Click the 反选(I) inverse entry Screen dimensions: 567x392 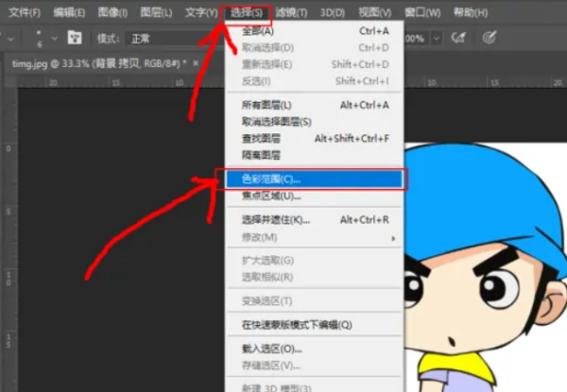tap(315, 81)
